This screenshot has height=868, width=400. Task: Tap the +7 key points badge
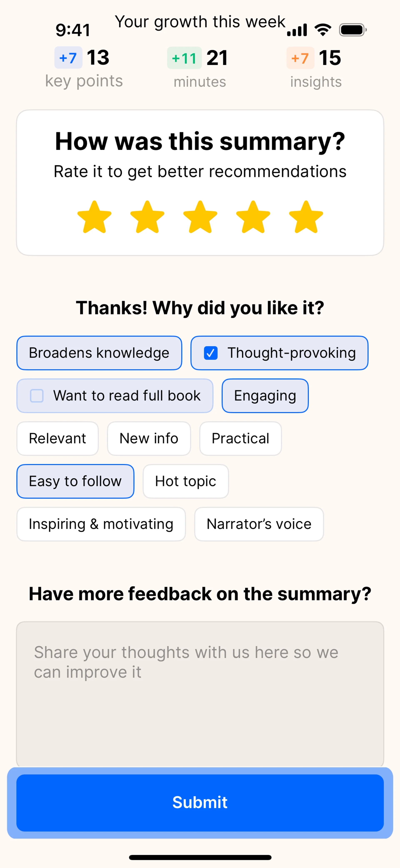pyautogui.click(x=68, y=58)
